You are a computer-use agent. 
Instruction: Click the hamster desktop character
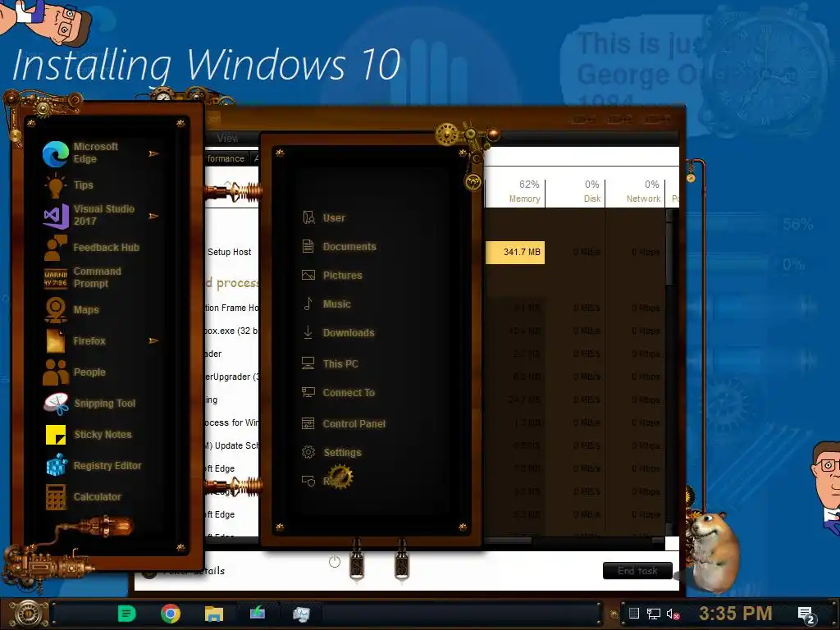coord(714,552)
